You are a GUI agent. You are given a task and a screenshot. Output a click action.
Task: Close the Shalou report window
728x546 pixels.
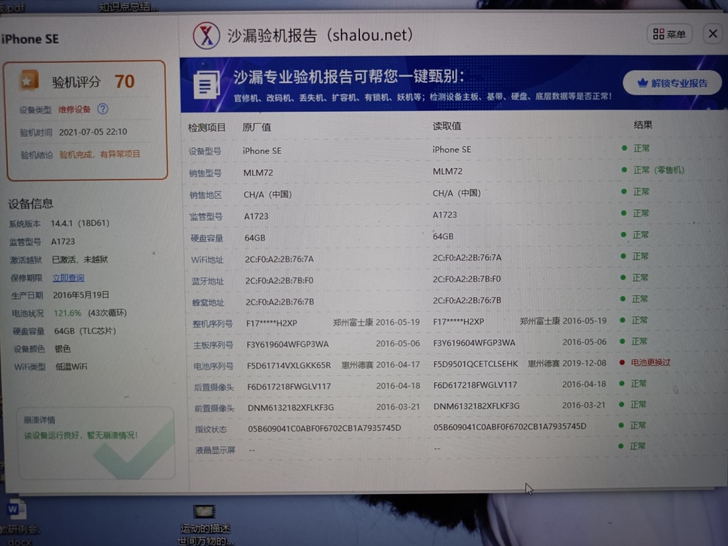click(x=713, y=33)
